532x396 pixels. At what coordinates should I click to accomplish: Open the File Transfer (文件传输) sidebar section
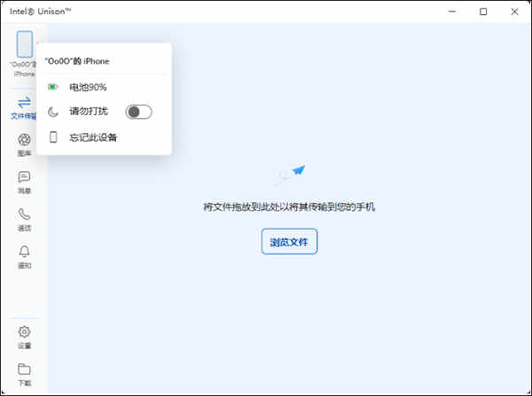pyautogui.click(x=24, y=108)
